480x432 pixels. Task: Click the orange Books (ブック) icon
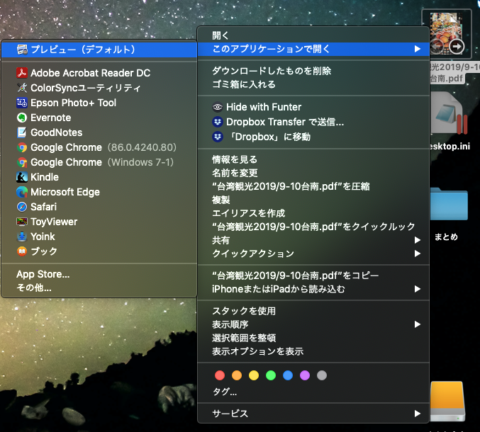(22, 251)
